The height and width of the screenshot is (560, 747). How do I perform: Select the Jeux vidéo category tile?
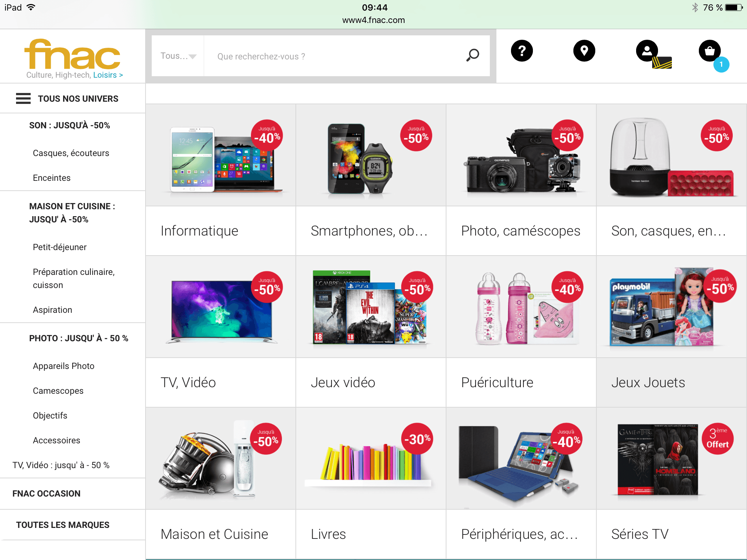click(x=371, y=331)
